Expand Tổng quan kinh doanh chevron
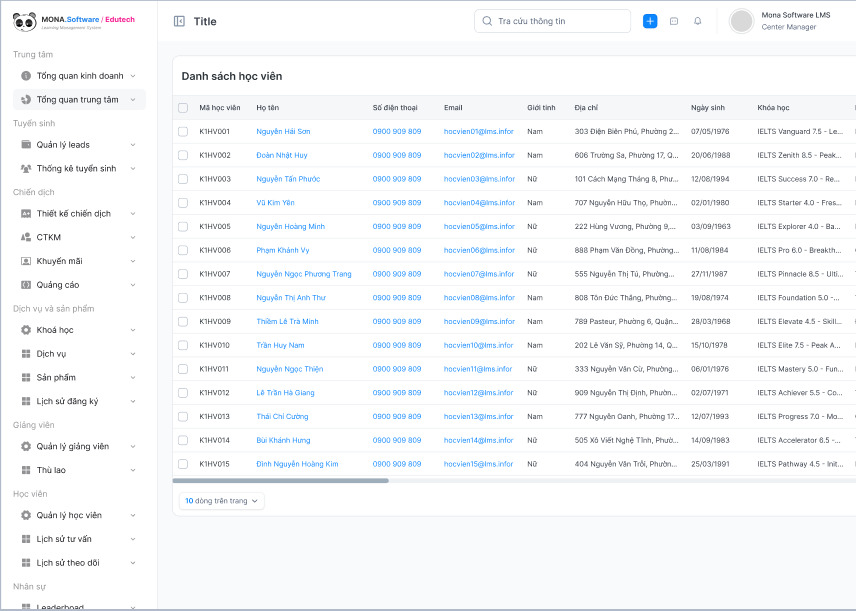This screenshot has height=611, width=856. 133,76
